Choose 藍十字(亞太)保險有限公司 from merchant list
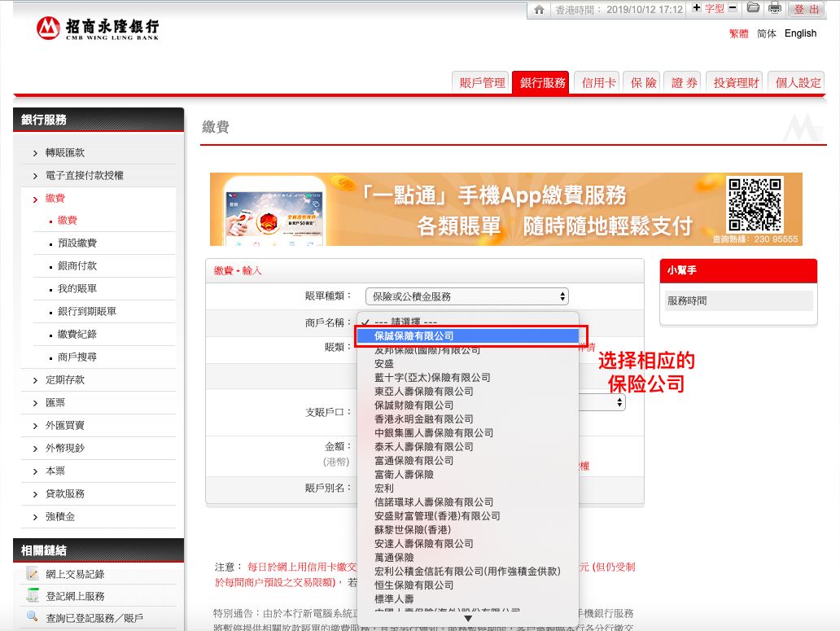Viewport: 840px width, 631px height. (468, 378)
